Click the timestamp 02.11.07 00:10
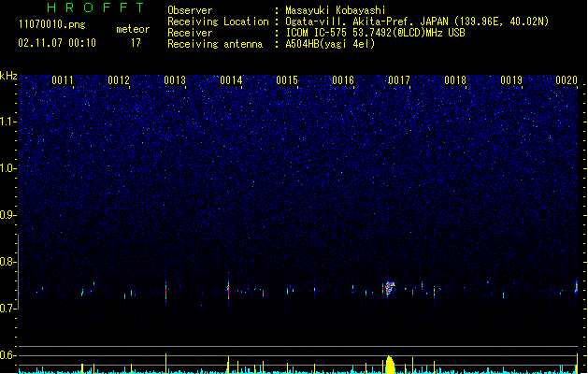588x374 pixels. click(x=57, y=43)
